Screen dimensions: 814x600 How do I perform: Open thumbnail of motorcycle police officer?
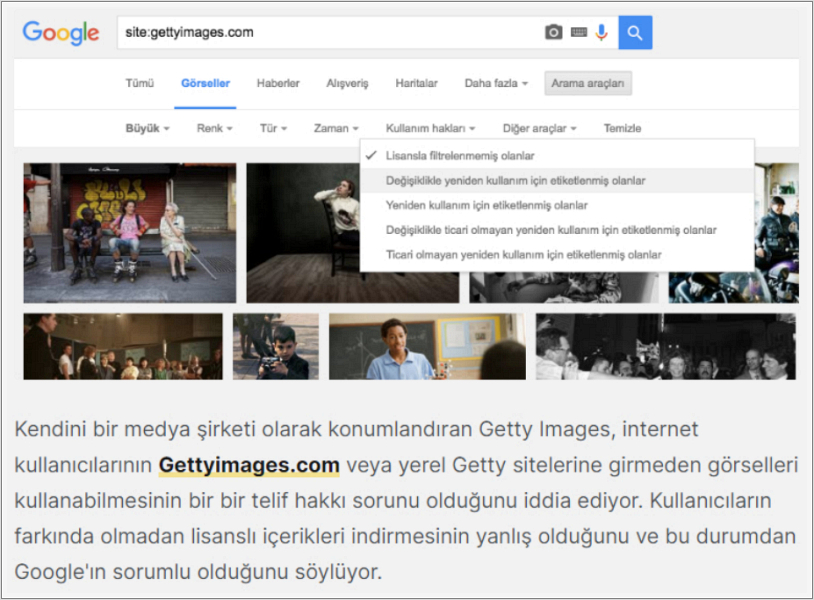click(x=777, y=233)
